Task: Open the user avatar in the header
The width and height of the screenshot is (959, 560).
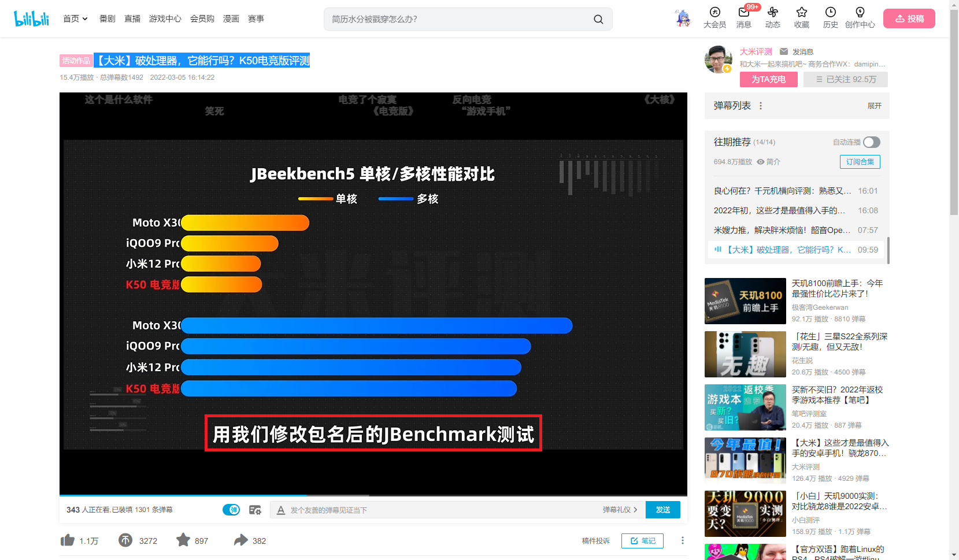Action: tap(683, 18)
